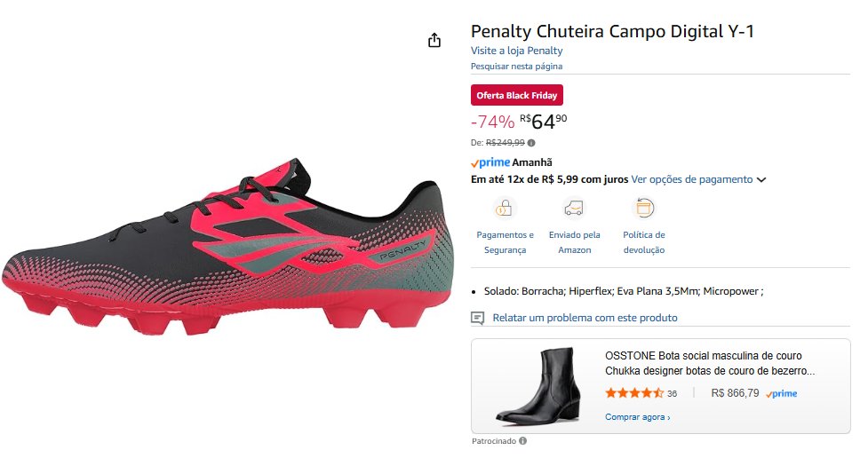Click the info icon beside R$249,99 list price
The width and height of the screenshot is (868, 458).
point(531,142)
